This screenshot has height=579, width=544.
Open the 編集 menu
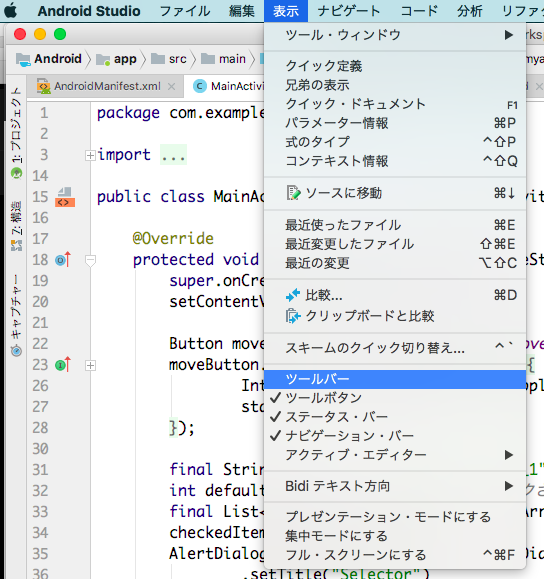(242, 11)
